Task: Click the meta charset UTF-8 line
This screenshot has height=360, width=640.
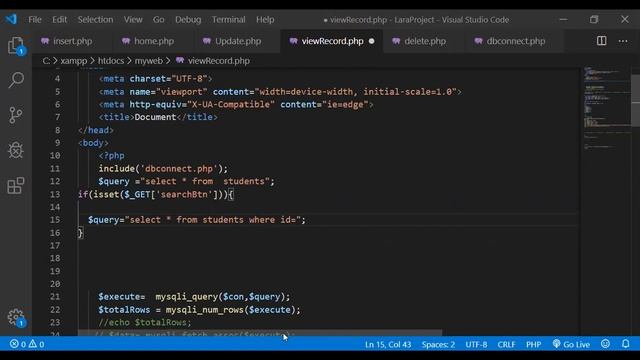Action: click(155, 79)
